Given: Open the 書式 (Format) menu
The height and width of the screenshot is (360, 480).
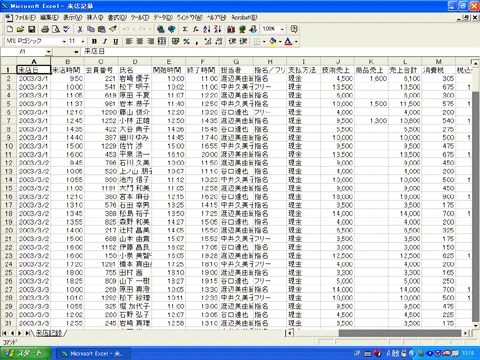Looking at the screenshot, I should click(117, 18).
